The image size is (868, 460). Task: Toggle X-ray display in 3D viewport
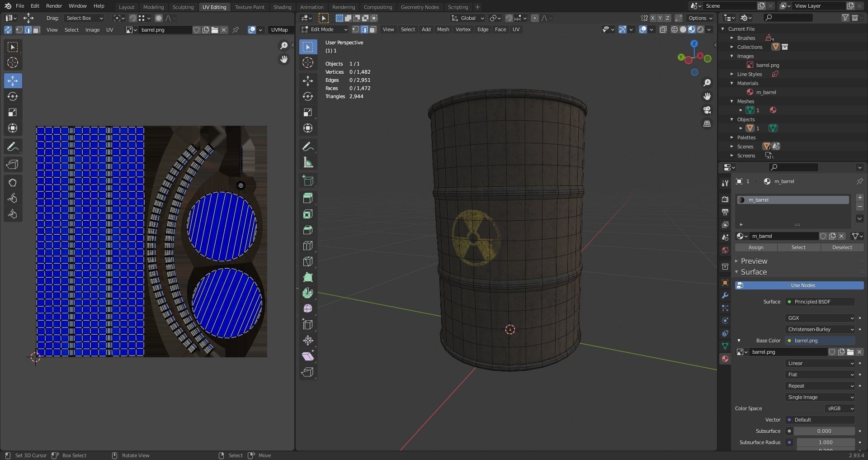[x=663, y=29]
